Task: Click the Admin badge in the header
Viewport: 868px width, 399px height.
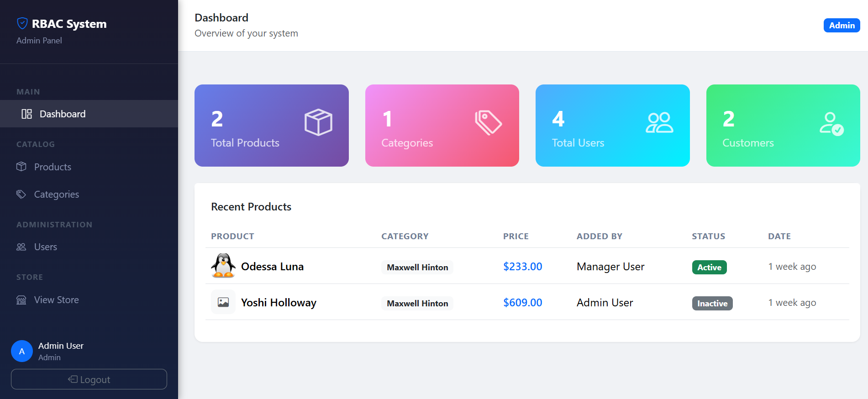Action: click(x=842, y=26)
